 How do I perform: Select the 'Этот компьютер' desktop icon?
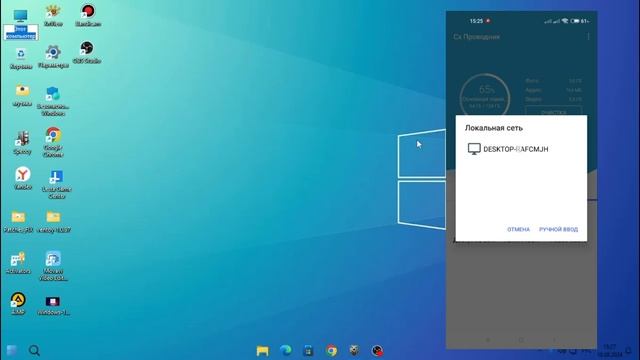click(20, 24)
